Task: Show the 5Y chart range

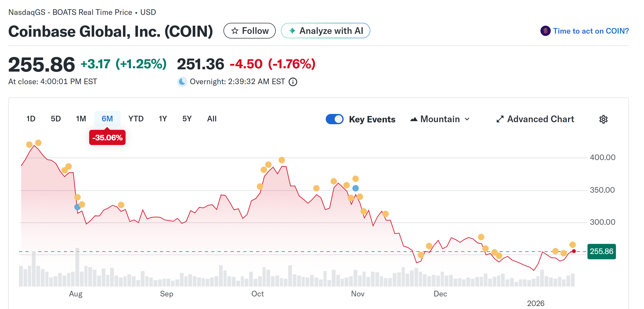Action: (x=187, y=119)
